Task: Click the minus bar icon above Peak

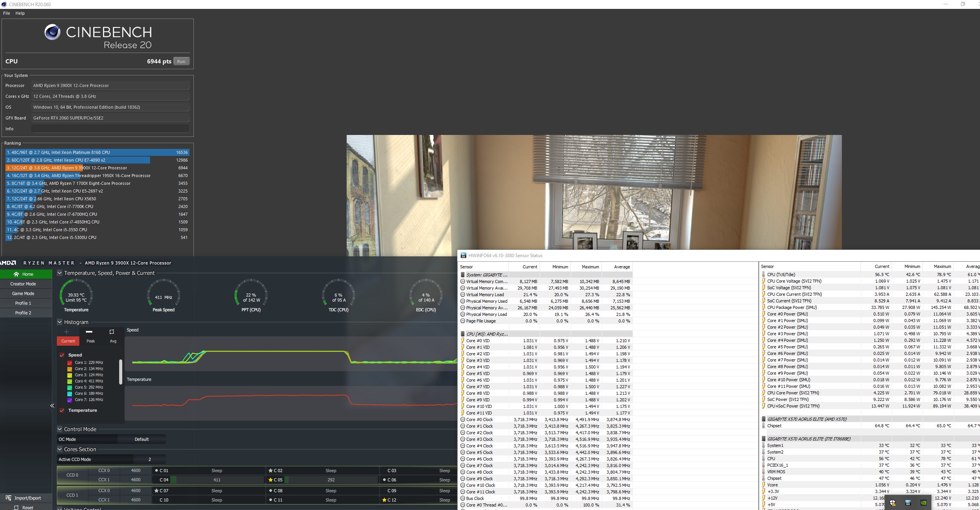Action: click(89, 332)
